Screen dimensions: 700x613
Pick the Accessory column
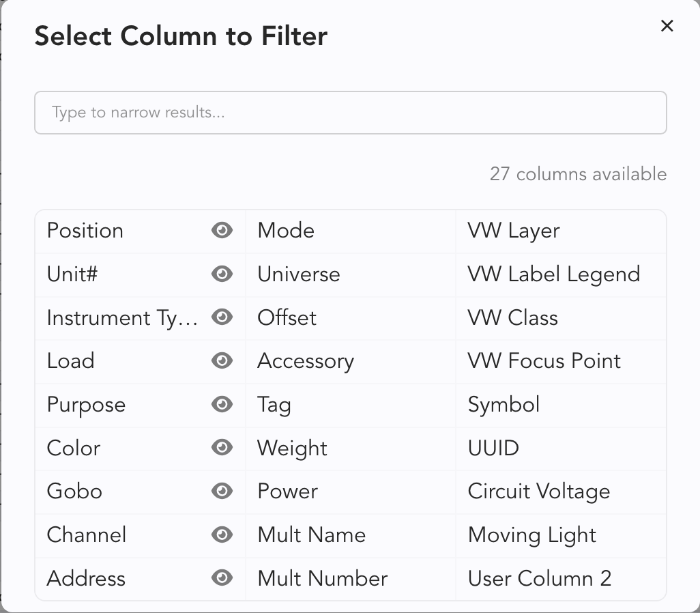(x=305, y=361)
